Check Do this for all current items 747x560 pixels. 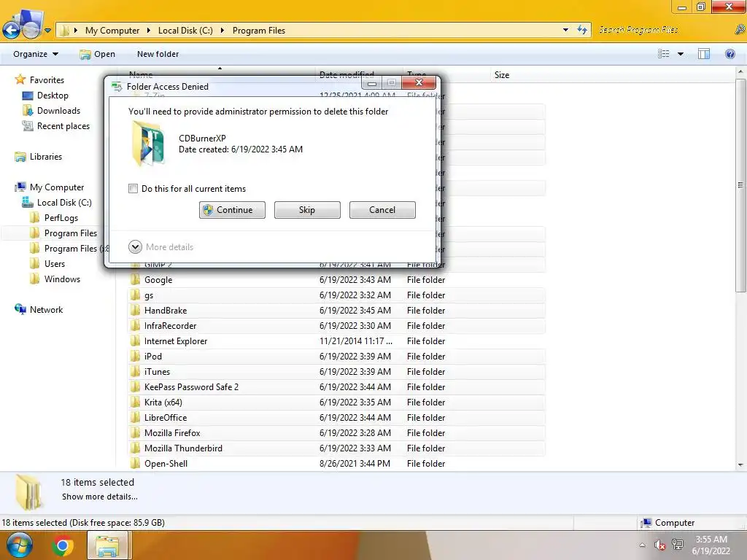[x=133, y=189]
